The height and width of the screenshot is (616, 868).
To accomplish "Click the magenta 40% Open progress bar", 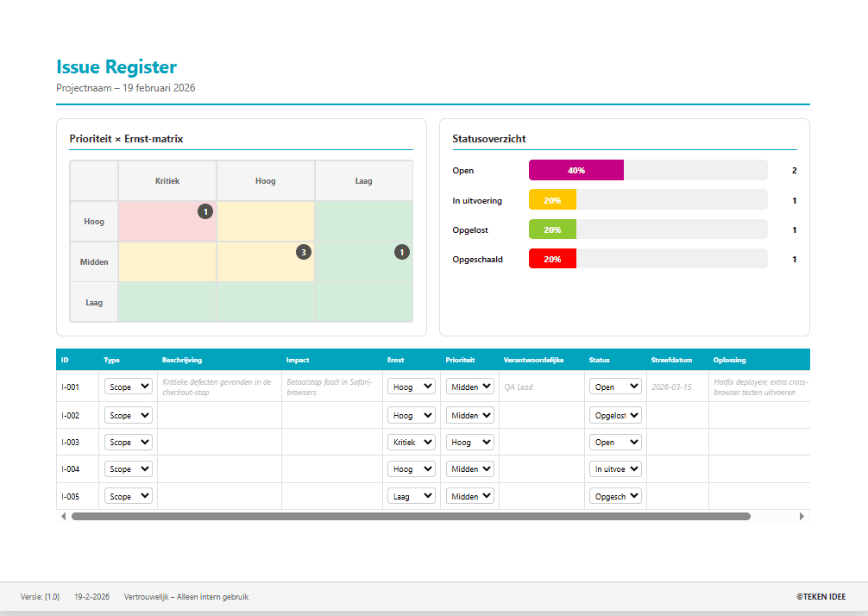I will 576,170.
